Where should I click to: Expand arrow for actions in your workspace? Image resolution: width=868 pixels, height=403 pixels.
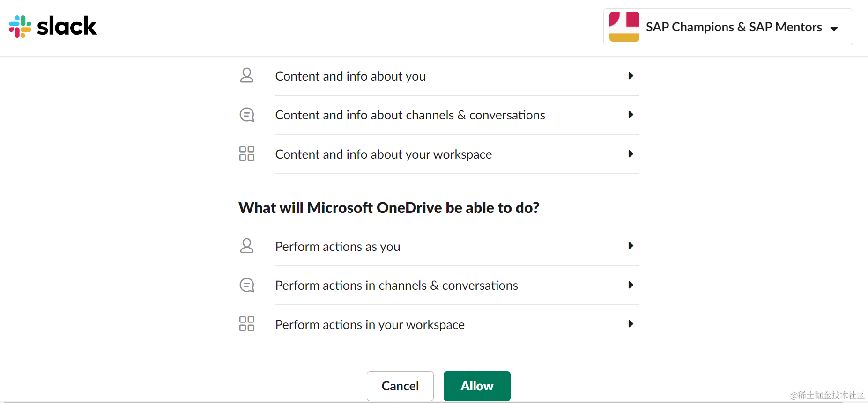point(631,324)
